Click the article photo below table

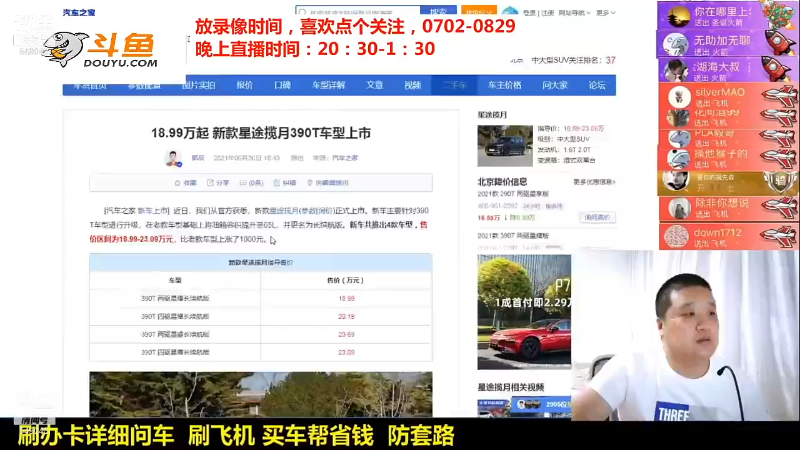[x=261, y=394]
